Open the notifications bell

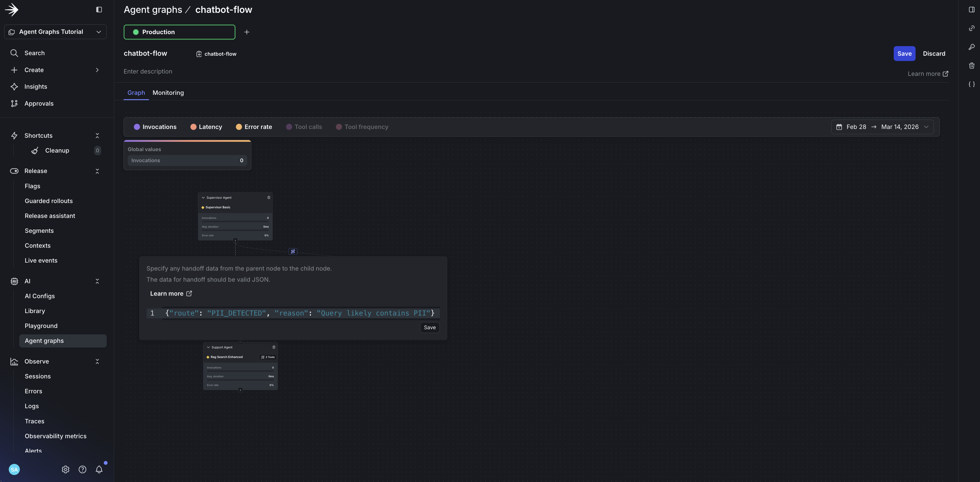coord(99,469)
